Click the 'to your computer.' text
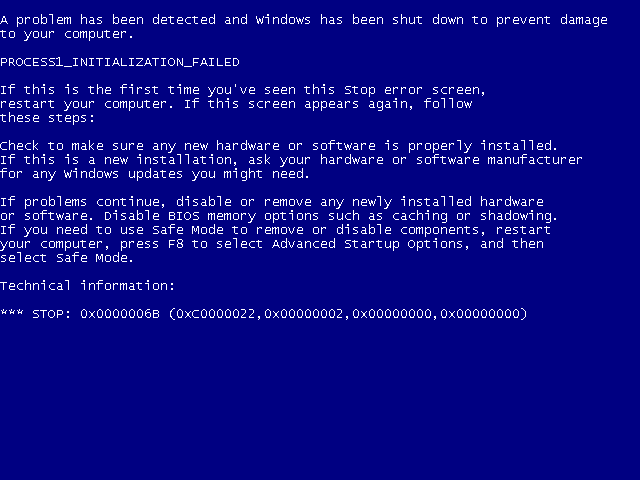Viewport: 640px width, 480px height. click(x=67, y=34)
